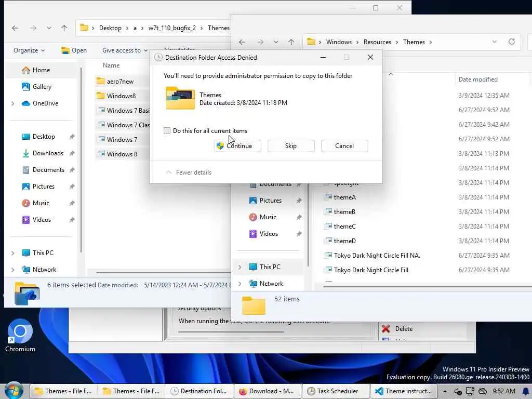Switch to Theme instructions VS Code taskbar button
The height and width of the screenshot is (399, 532).
tap(403, 391)
